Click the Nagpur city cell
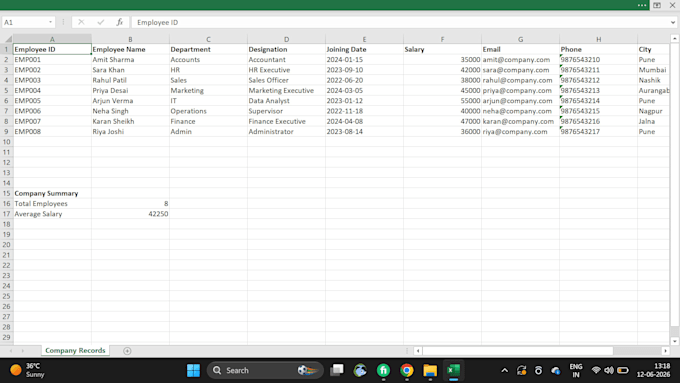 tap(654, 111)
